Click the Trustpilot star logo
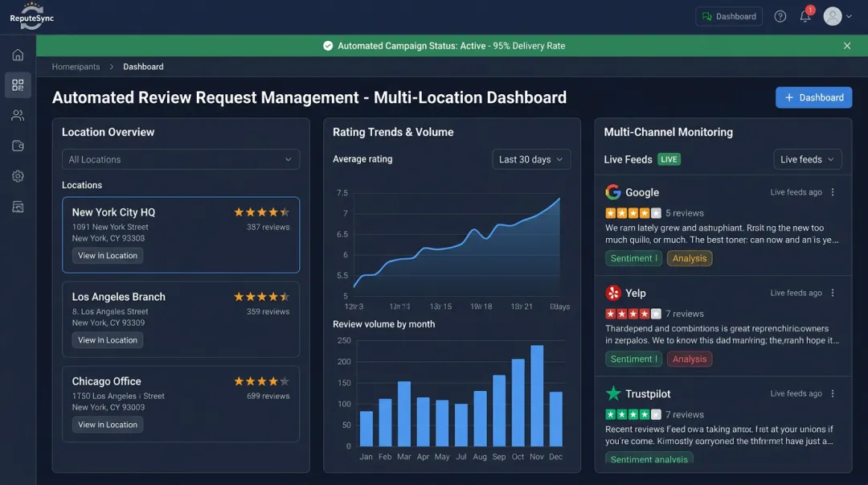 [612, 393]
